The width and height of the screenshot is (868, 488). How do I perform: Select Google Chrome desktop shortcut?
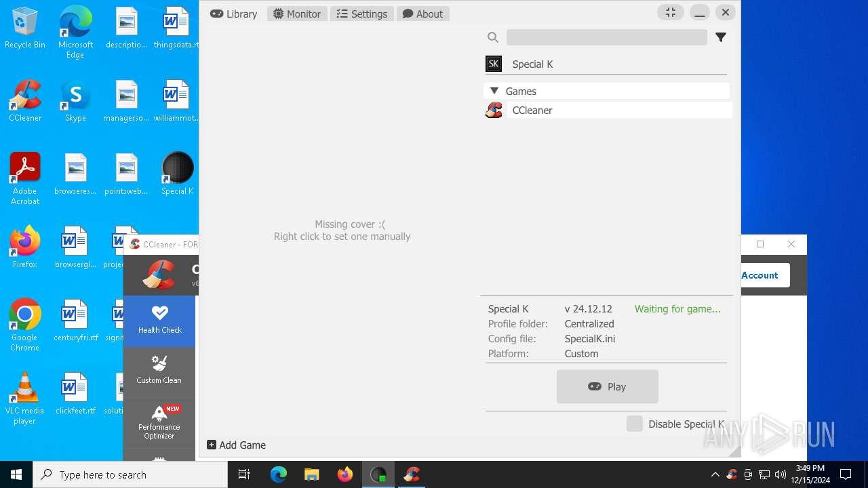(x=25, y=325)
